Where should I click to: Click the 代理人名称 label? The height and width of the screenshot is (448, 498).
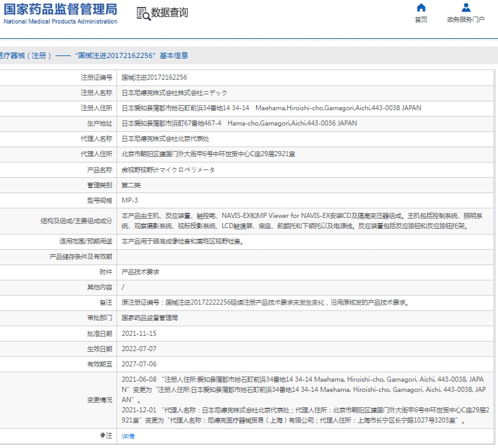click(x=97, y=139)
